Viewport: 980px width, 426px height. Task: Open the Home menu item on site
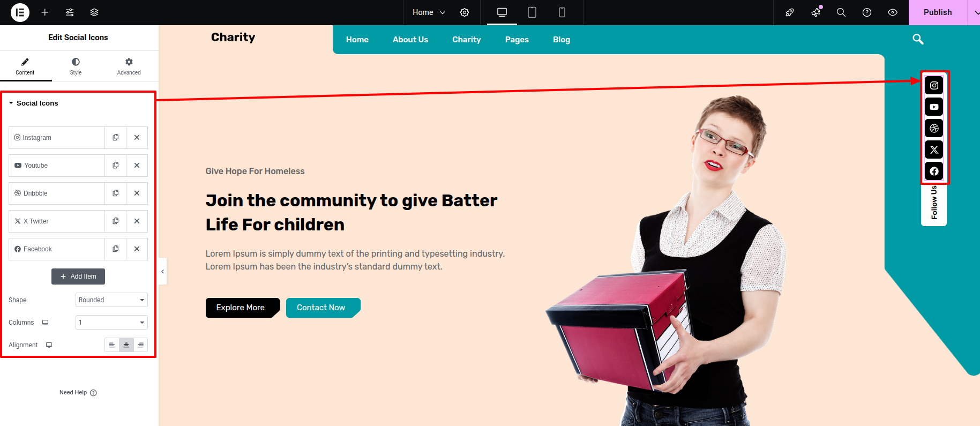[357, 40]
